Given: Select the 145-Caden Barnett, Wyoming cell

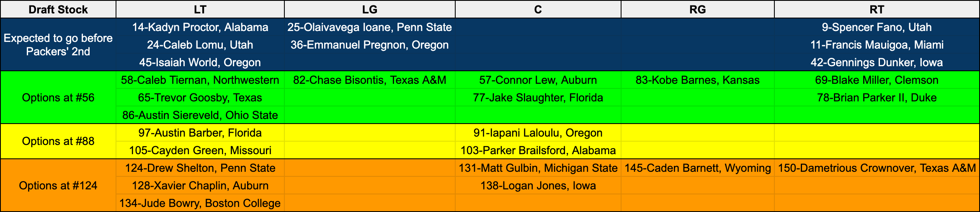Looking at the screenshot, I should [x=697, y=168].
